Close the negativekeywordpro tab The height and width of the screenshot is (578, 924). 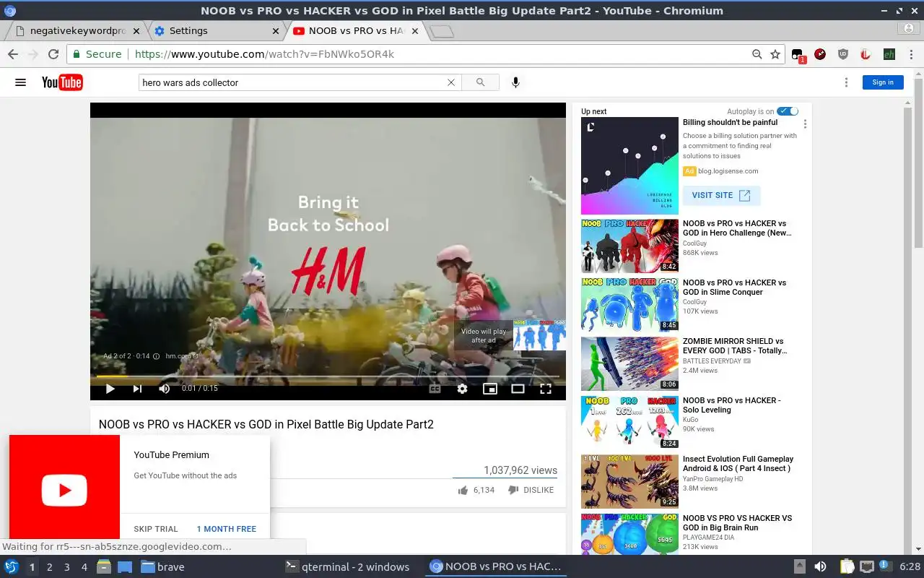pyautogui.click(x=136, y=31)
